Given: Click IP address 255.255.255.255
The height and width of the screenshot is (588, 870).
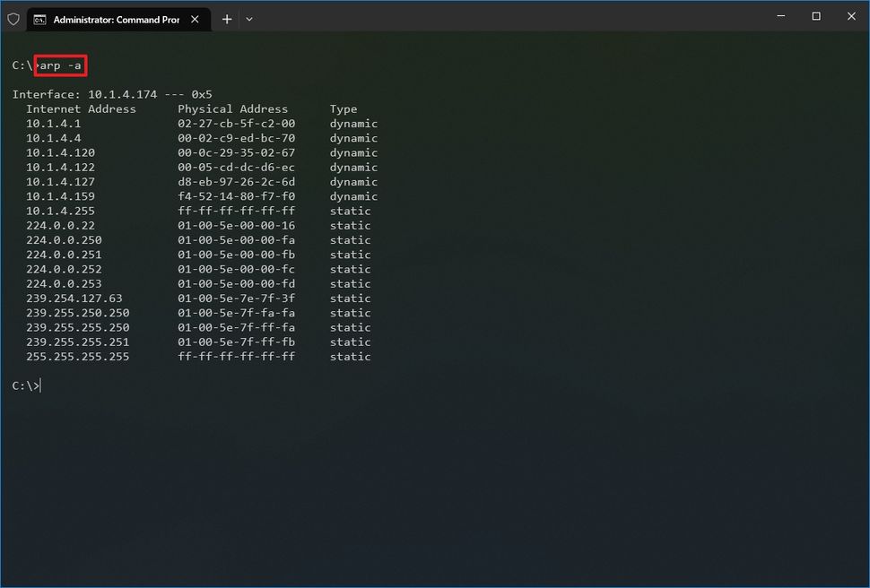Looking at the screenshot, I should coord(78,356).
